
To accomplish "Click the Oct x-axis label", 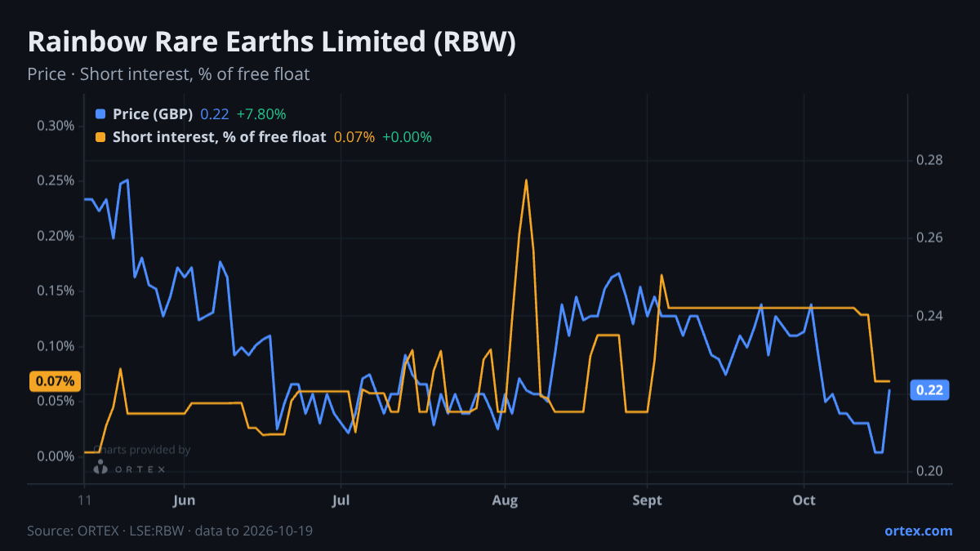I will [x=804, y=499].
